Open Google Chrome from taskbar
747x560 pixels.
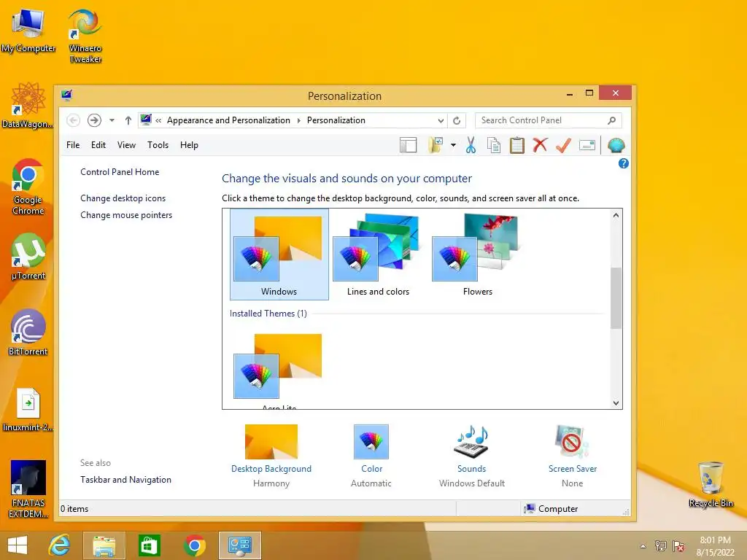(194, 545)
